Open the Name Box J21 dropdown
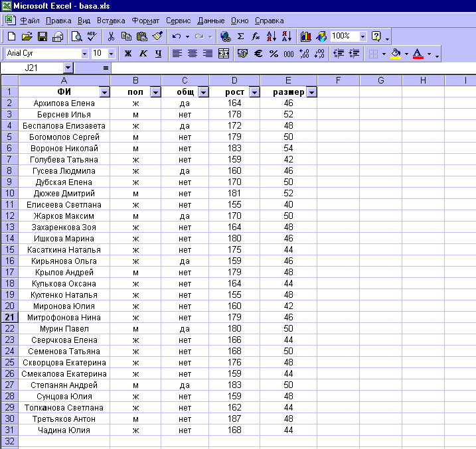 [68, 68]
